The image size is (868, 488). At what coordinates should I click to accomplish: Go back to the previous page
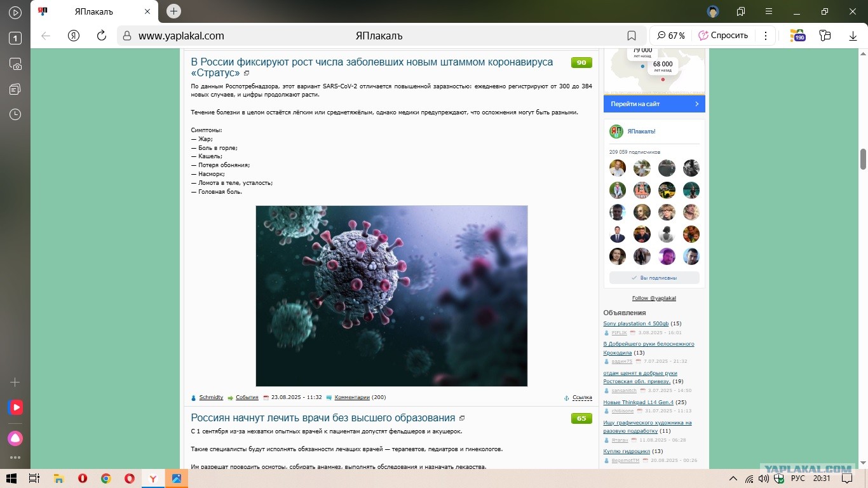point(46,36)
